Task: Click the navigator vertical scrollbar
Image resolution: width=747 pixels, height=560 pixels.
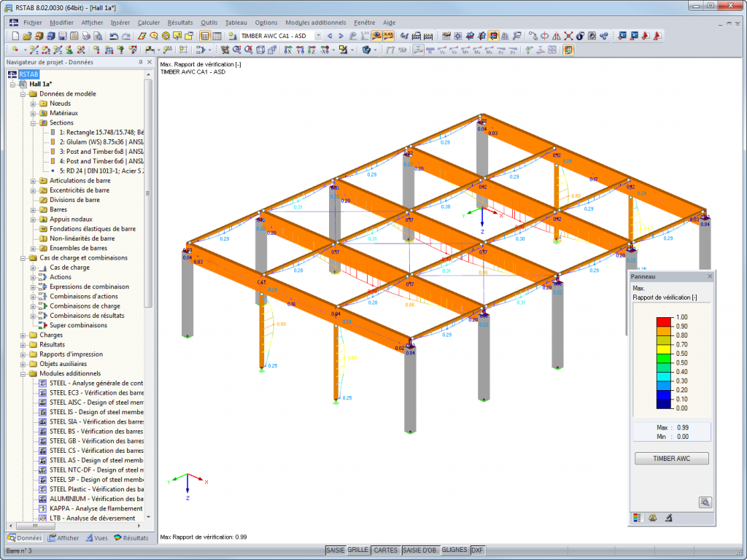Action: pyautogui.click(x=149, y=219)
